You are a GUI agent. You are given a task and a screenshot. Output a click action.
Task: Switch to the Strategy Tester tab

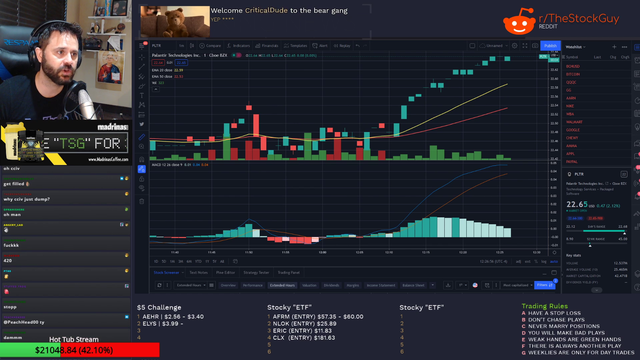[x=256, y=273]
